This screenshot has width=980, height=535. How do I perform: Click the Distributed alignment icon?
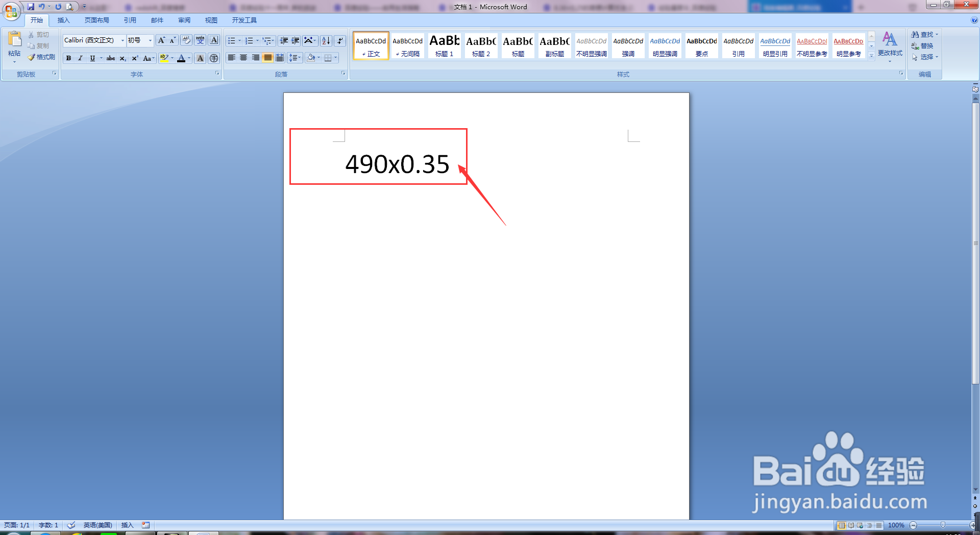click(x=280, y=58)
